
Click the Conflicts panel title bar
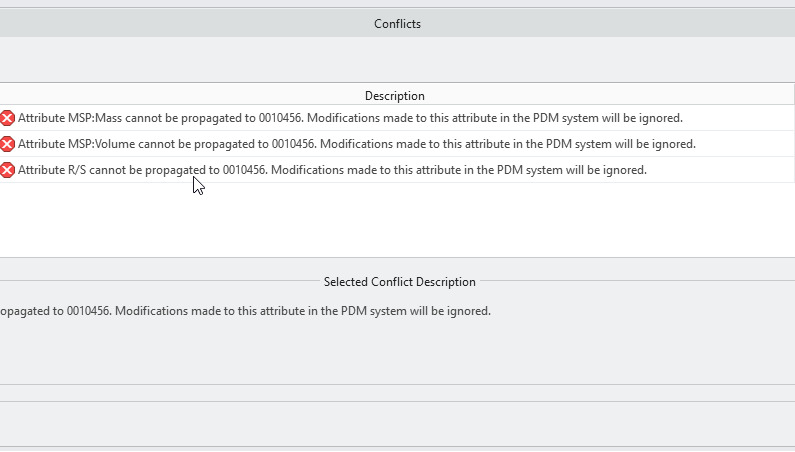click(x=397, y=24)
